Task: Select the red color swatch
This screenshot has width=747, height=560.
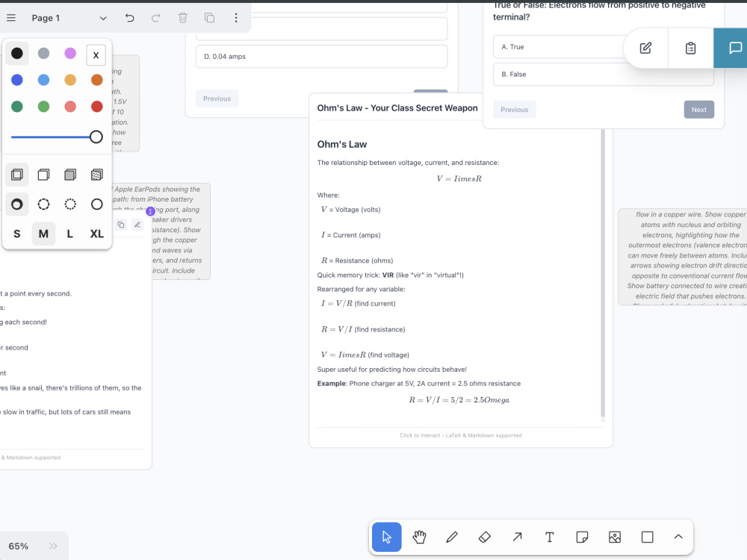Action: click(x=96, y=107)
